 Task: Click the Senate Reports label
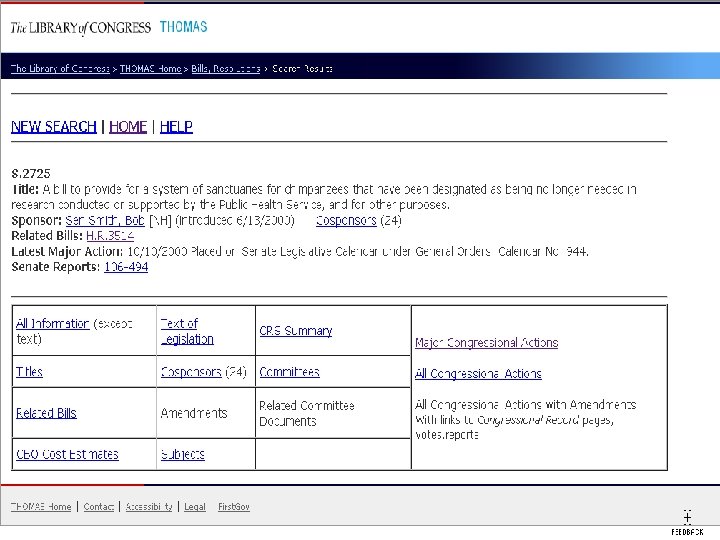[x=56, y=267]
